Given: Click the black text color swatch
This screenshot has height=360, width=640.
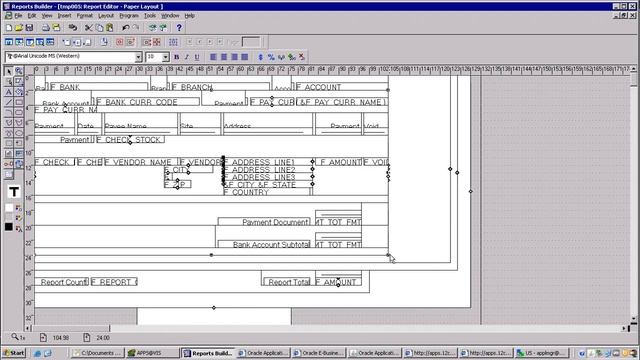Looking at the screenshot, I should [x=9, y=227].
